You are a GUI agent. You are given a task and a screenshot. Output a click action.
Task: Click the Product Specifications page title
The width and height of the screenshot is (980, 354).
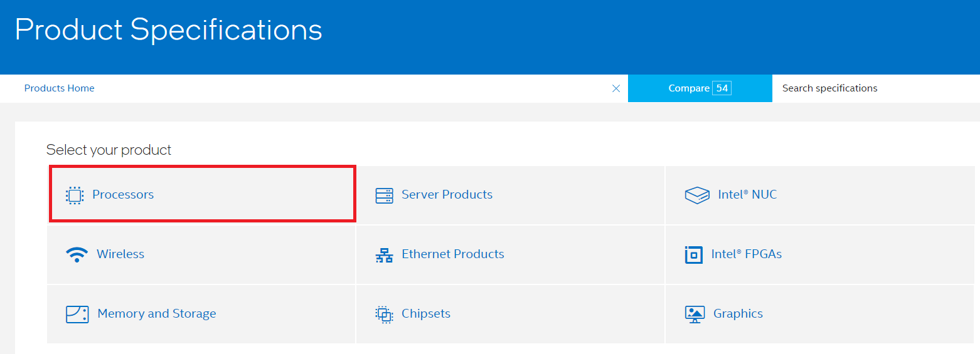click(x=168, y=30)
